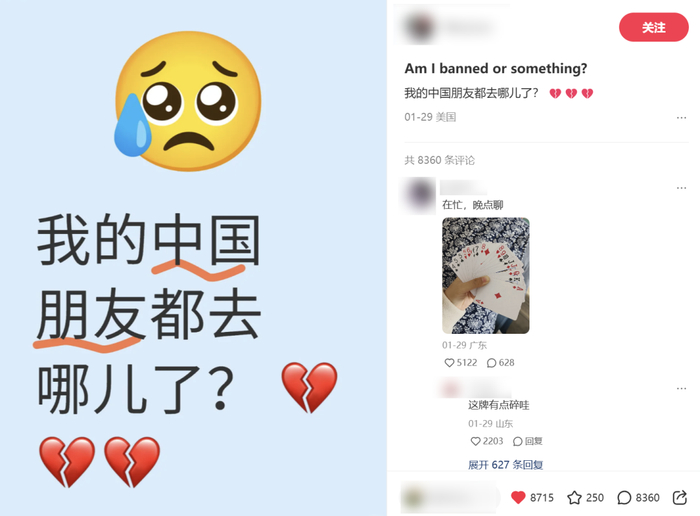Viewport: 700px width, 516px height.
Task: Open comments via the bubble icon showing 8360
Action: click(624, 497)
